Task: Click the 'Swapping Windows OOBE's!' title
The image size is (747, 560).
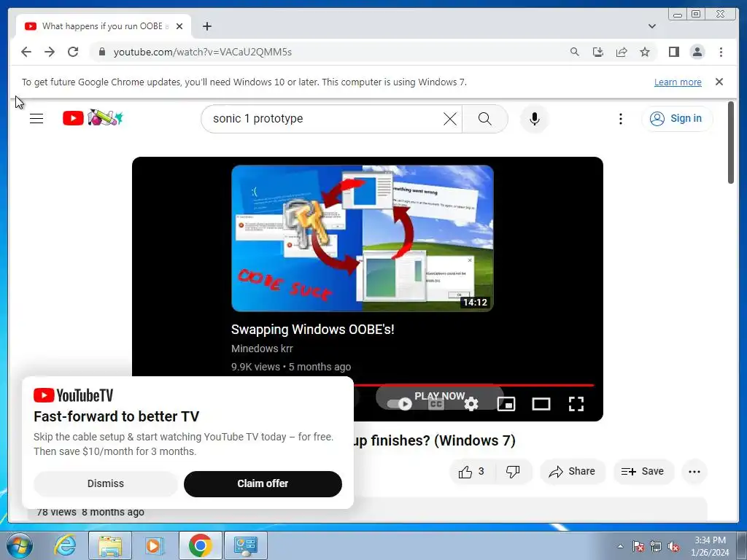Action: point(312,329)
